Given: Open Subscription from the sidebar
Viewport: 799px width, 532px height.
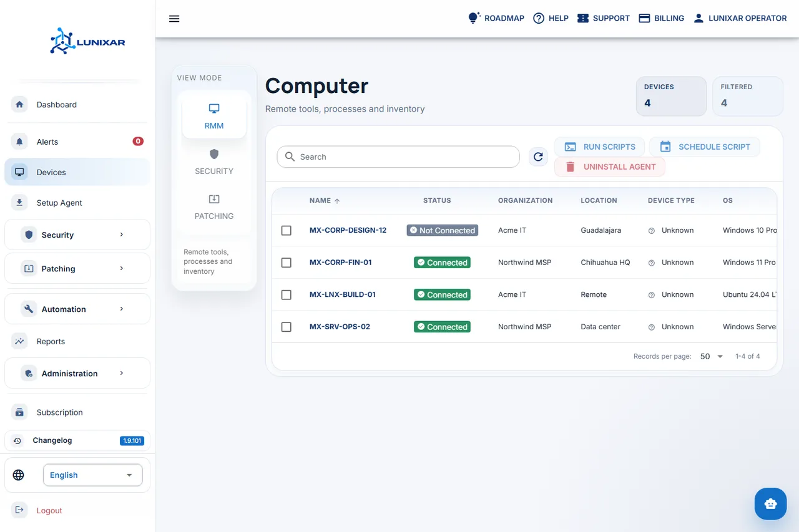Looking at the screenshot, I should (x=77, y=412).
